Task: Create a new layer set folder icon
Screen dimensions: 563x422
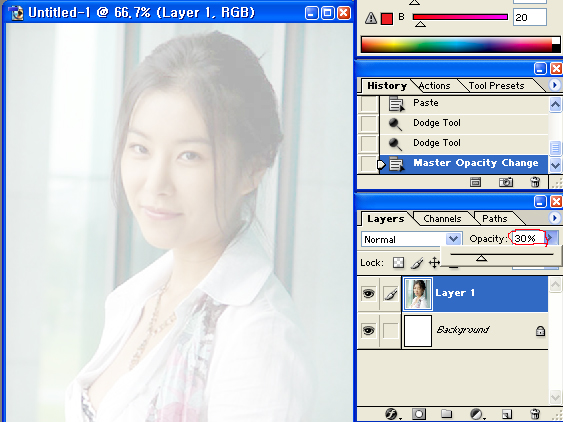Action: pyautogui.click(x=446, y=414)
